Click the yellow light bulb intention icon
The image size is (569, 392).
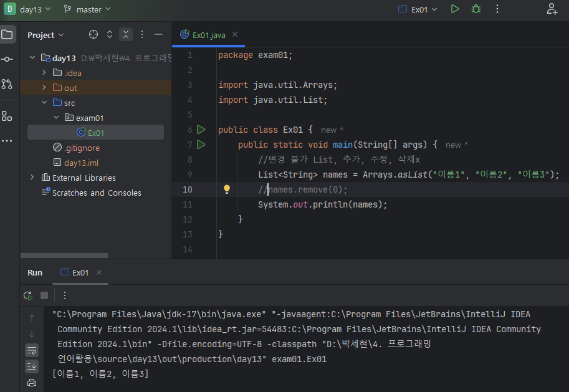(x=227, y=189)
